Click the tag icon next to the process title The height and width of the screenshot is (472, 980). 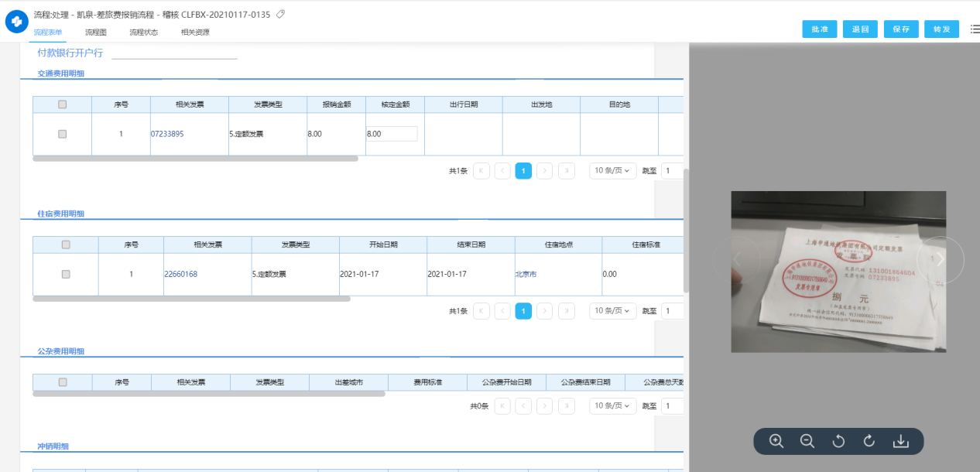[280, 14]
